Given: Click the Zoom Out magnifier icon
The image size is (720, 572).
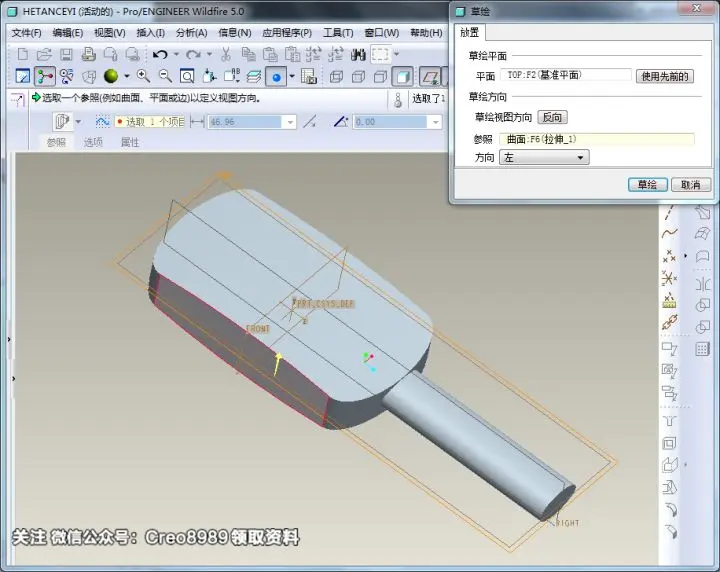Looking at the screenshot, I should pyautogui.click(x=165, y=76).
